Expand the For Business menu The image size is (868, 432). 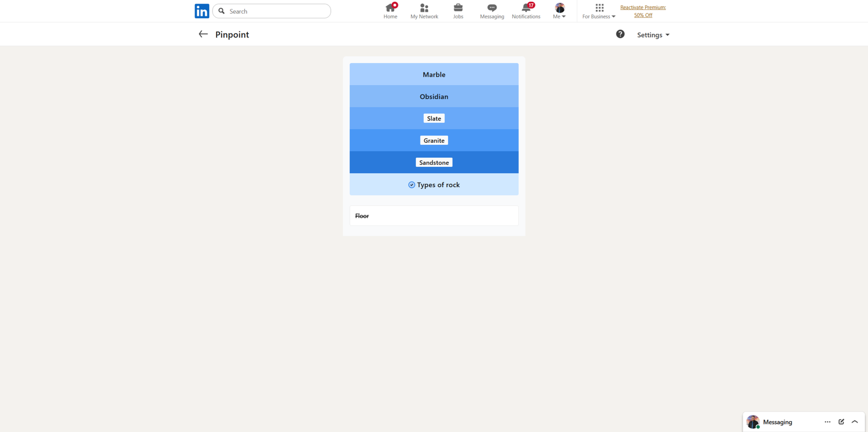[599, 11]
